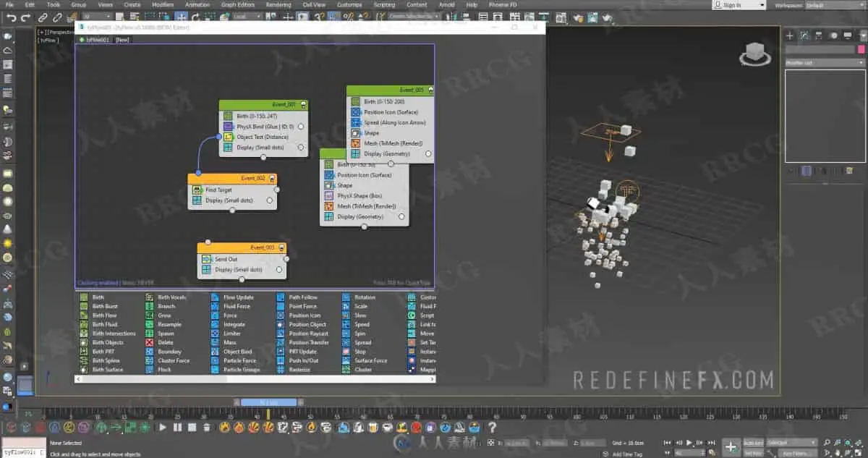Pick the Object Bind operator in list
Screen dimensions: 868x458
point(231,352)
